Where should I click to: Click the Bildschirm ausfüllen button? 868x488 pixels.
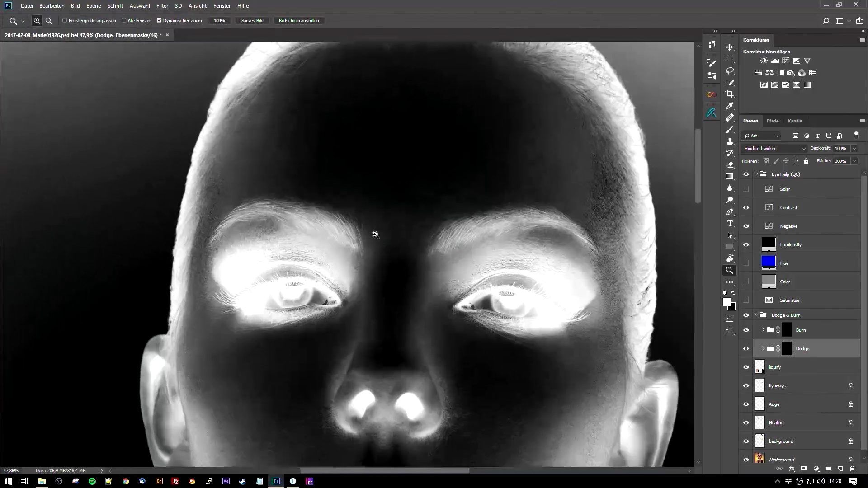[x=299, y=21]
